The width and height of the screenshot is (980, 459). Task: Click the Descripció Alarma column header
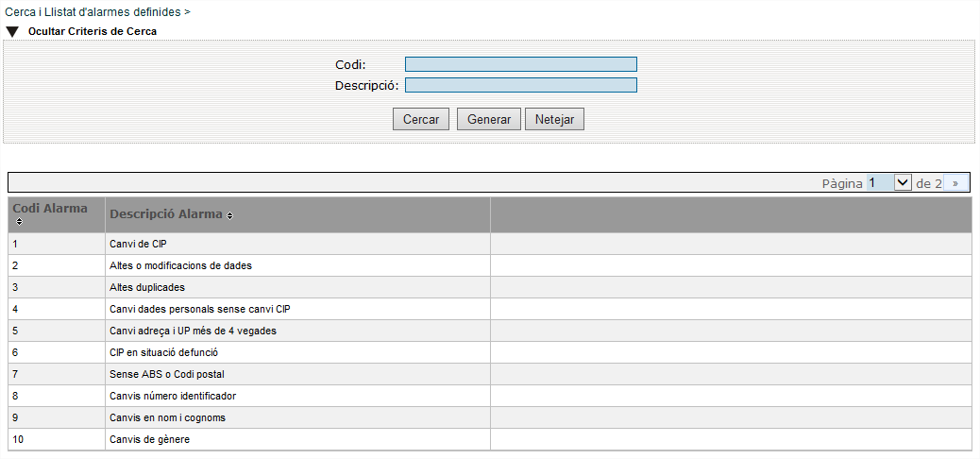[297, 215]
